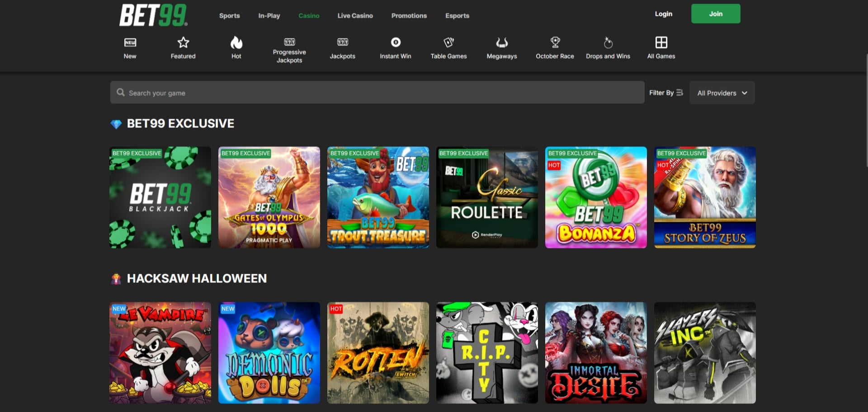Click the BET99 EXCLUSIVE section heading

click(x=180, y=123)
